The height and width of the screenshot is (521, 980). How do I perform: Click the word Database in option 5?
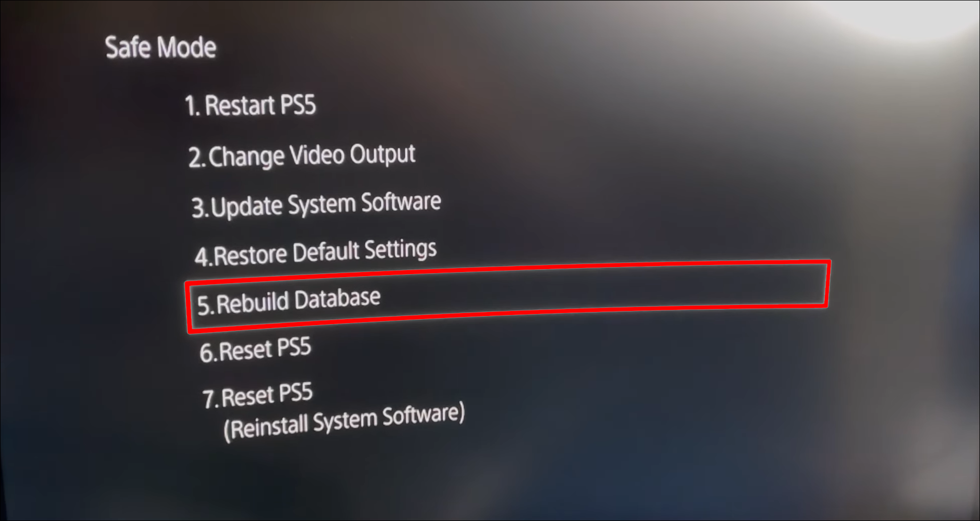[x=337, y=298]
